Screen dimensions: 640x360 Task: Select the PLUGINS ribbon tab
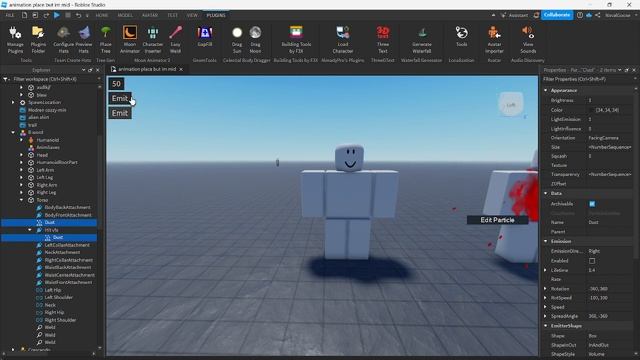point(216,15)
